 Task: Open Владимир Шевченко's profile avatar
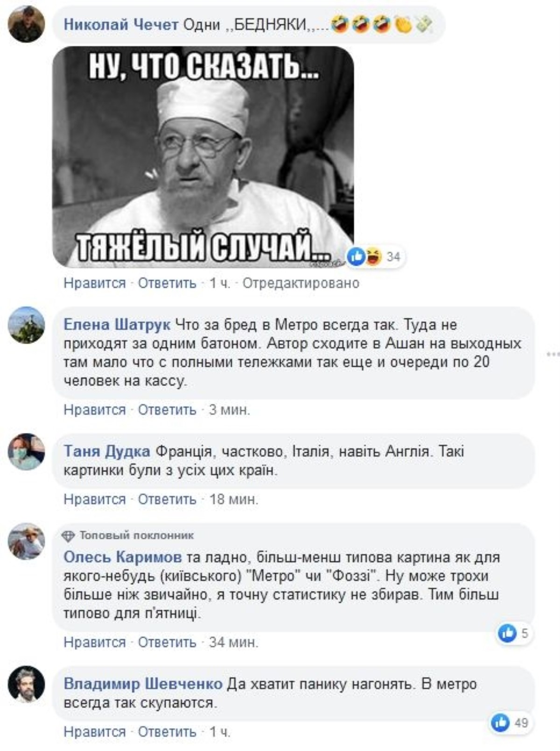tap(26, 684)
